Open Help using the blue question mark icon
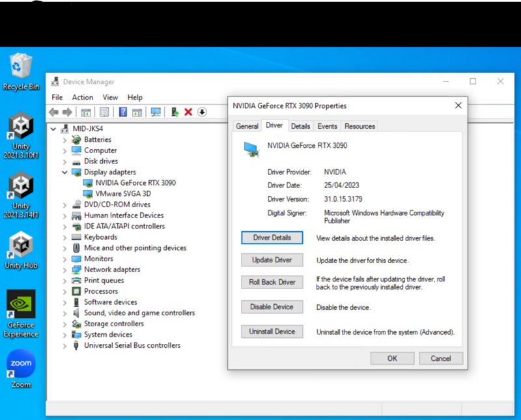The height and width of the screenshot is (420, 521). click(x=122, y=111)
